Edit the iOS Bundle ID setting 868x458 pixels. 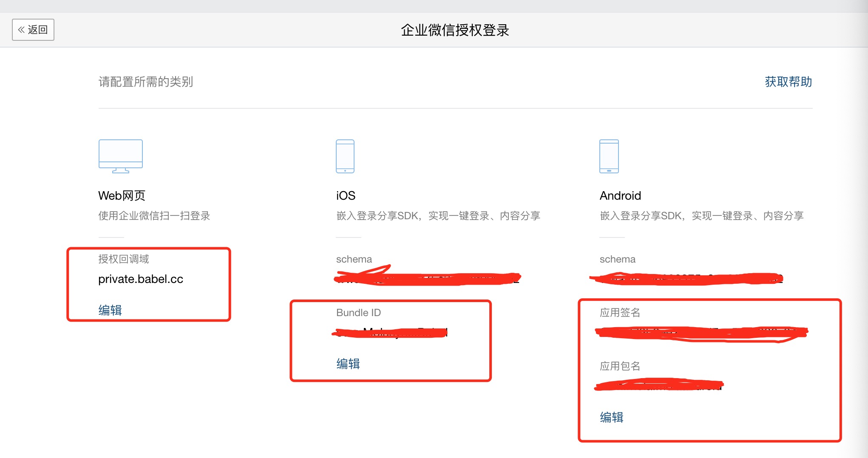tap(348, 364)
